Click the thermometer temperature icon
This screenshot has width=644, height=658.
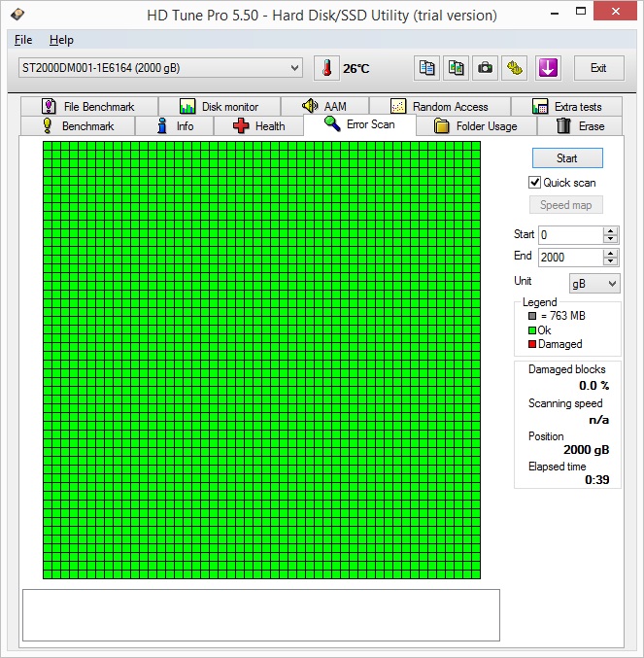tap(326, 68)
